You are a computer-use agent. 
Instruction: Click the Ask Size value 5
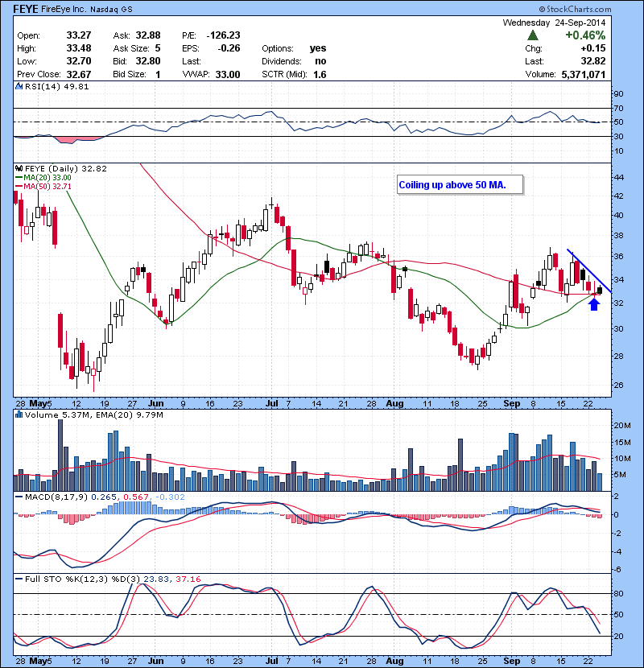pyautogui.click(x=158, y=48)
